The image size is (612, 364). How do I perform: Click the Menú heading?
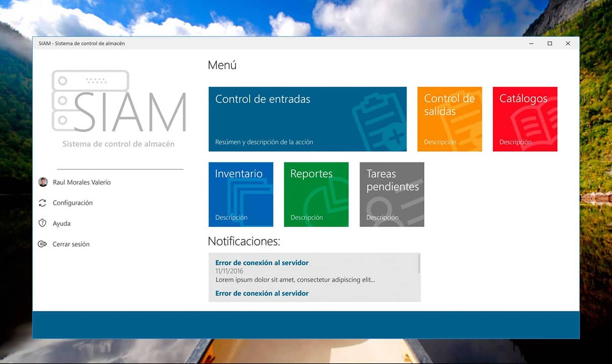pos(222,65)
